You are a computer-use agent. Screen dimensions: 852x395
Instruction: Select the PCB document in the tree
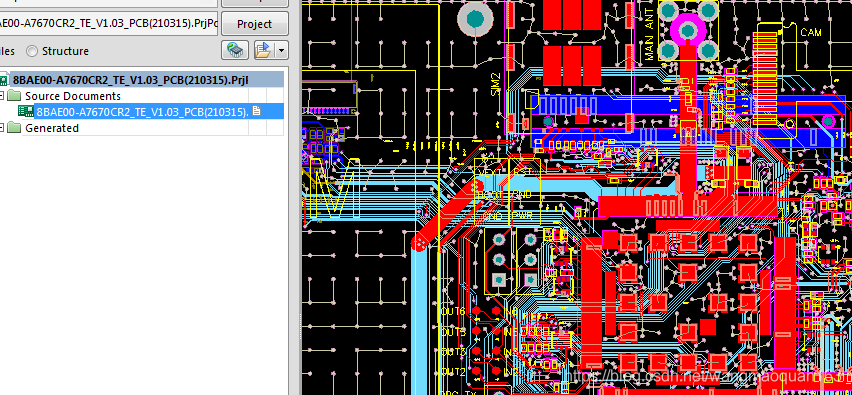(x=142, y=112)
